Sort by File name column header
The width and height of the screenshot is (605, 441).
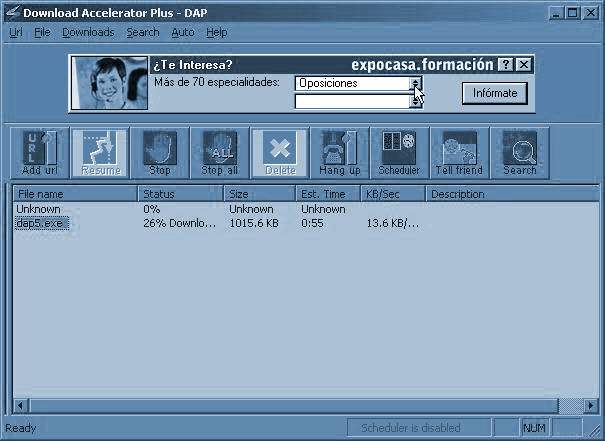coord(75,194)
